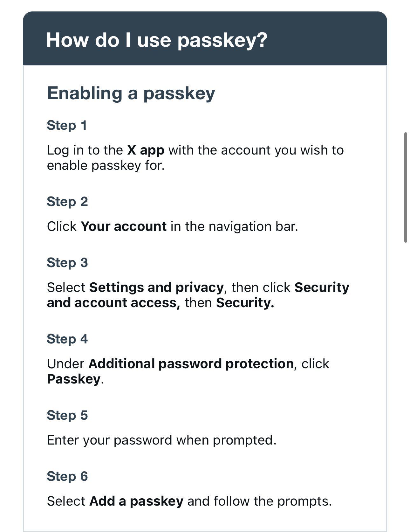The image size is (410, 532).
Task: Click the bold 'Your account' text
Action: pos(124,226)
